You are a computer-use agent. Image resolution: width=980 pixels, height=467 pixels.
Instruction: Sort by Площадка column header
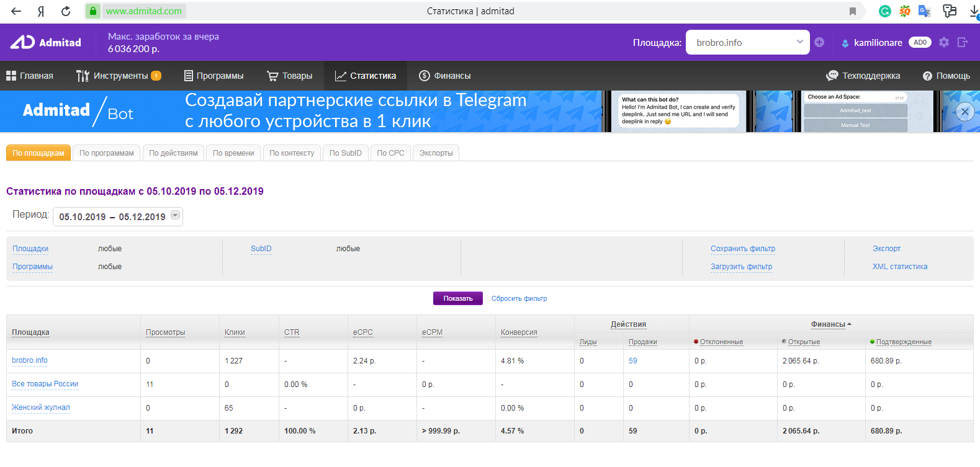pyautogui.click(x=30, y=332)
